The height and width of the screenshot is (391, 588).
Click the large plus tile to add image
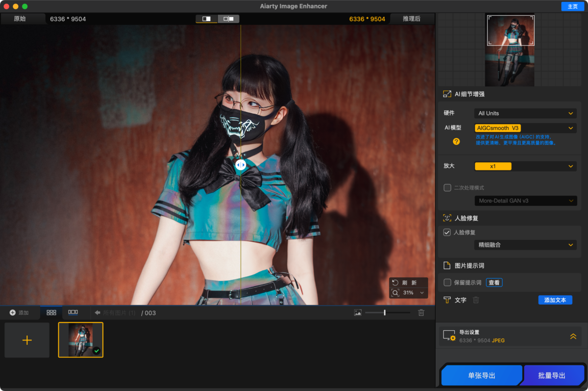tap(27, 340)
